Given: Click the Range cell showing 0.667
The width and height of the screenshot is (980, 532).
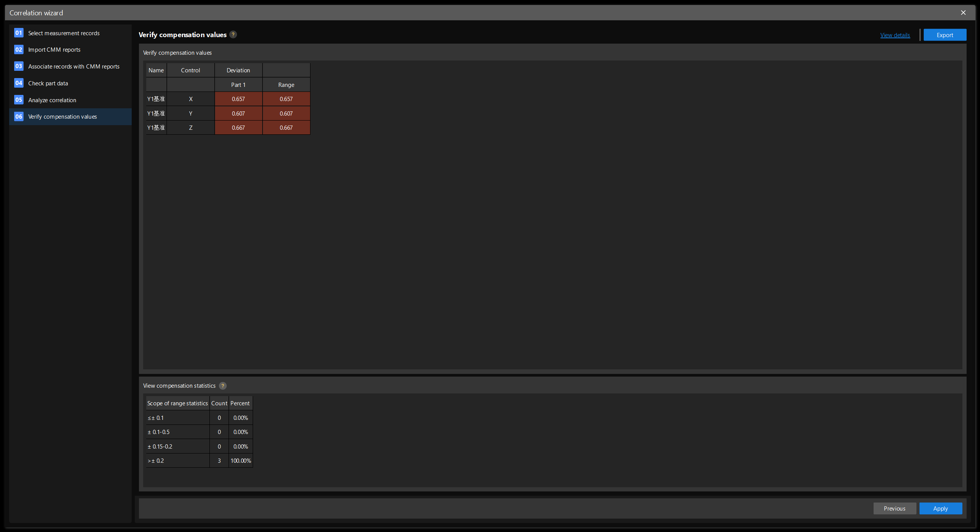Looking at the screenshot, I should [286, 128].
